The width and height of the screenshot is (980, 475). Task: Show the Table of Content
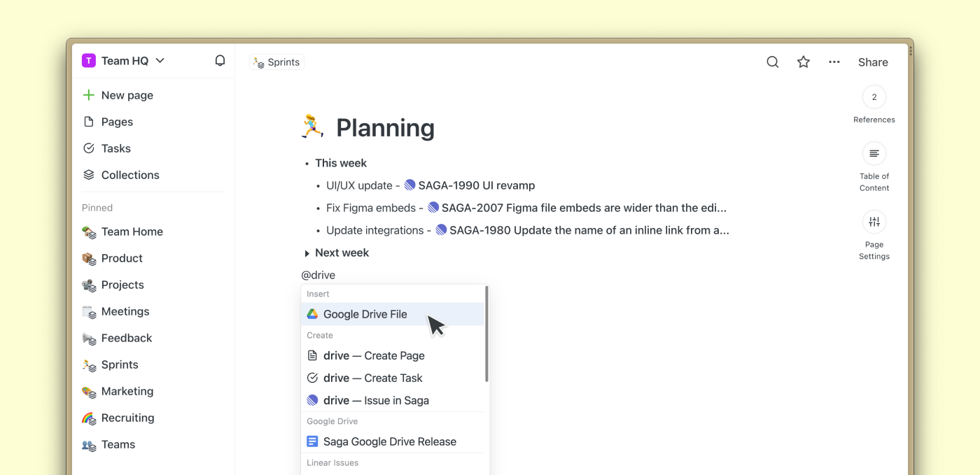pos(874,154)
